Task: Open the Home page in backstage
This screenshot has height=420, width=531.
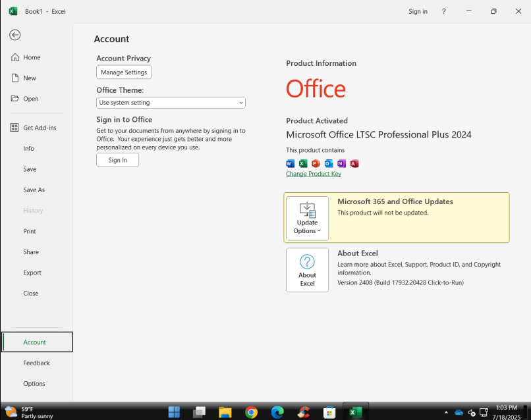Action: click(32, 57)
